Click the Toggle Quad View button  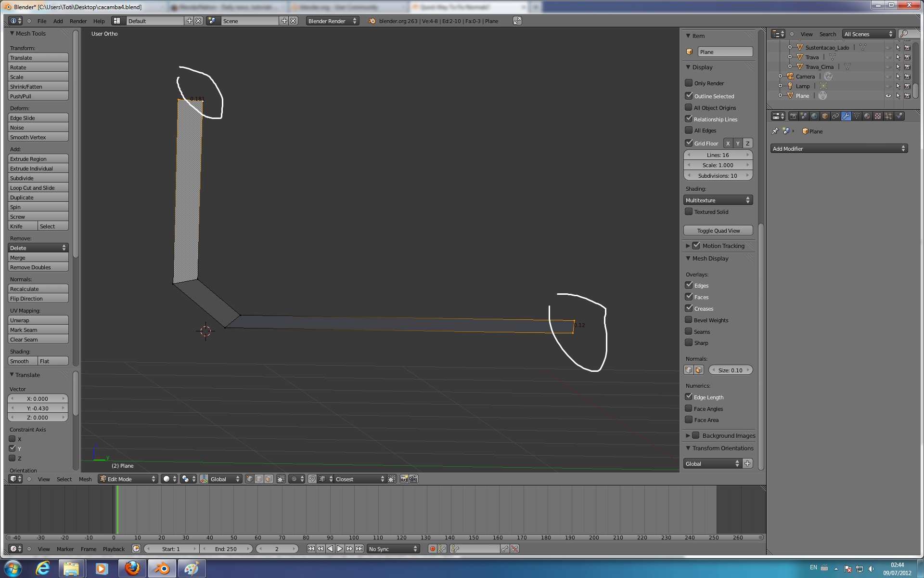click(x=718, y=230)
